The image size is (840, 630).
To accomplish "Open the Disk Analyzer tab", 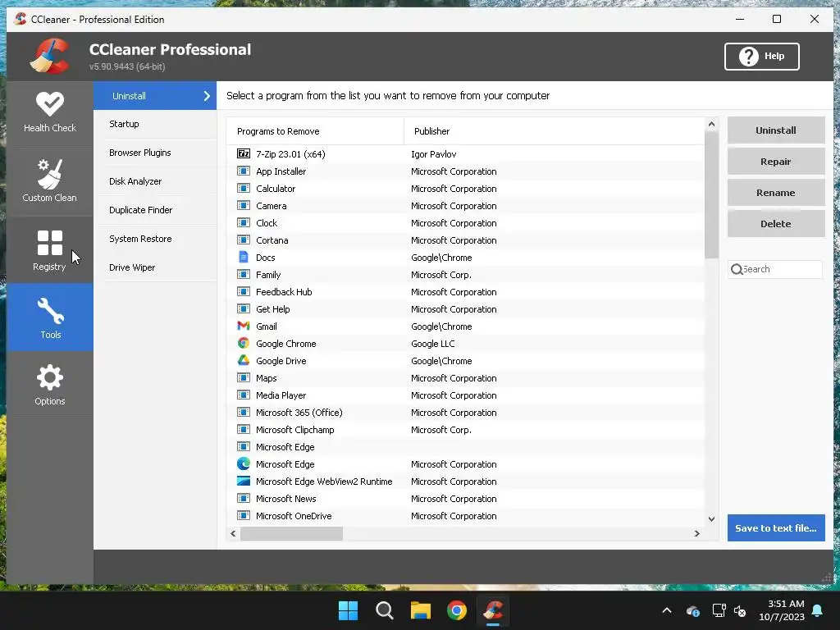I will (155, 181).
